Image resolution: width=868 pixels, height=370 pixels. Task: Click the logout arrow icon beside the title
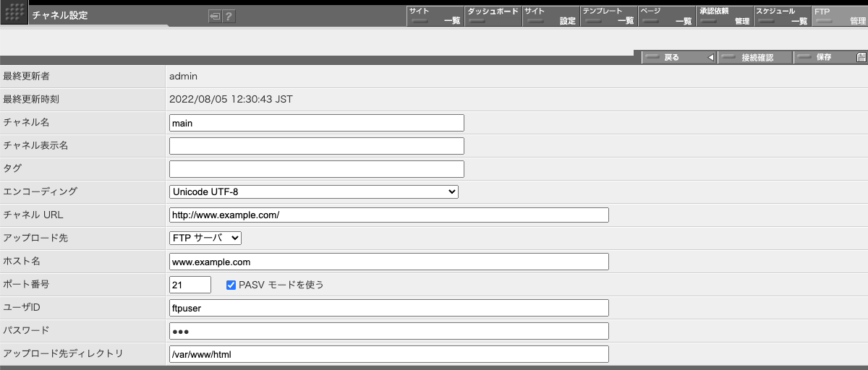pyautogui.click(x=215, y=16)
